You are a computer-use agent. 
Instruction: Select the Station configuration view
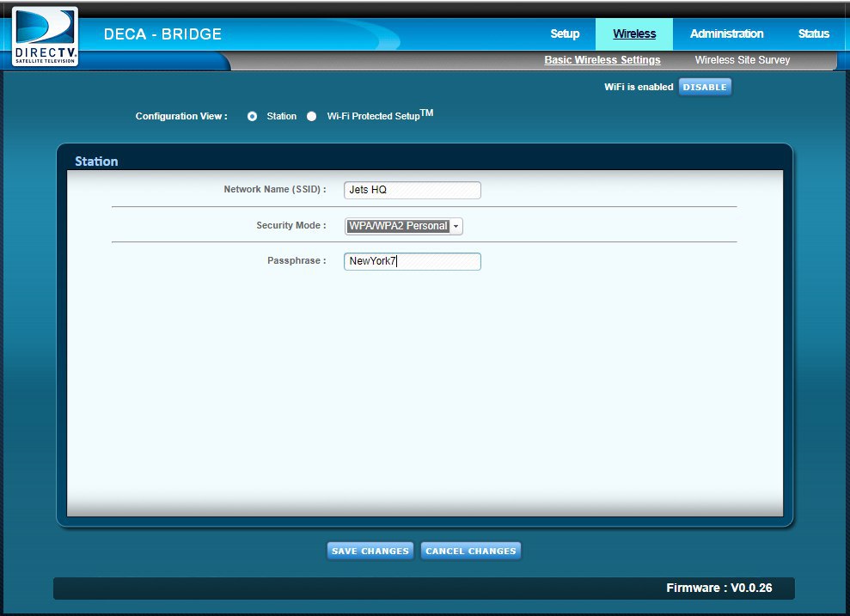(x=252, y=117)
